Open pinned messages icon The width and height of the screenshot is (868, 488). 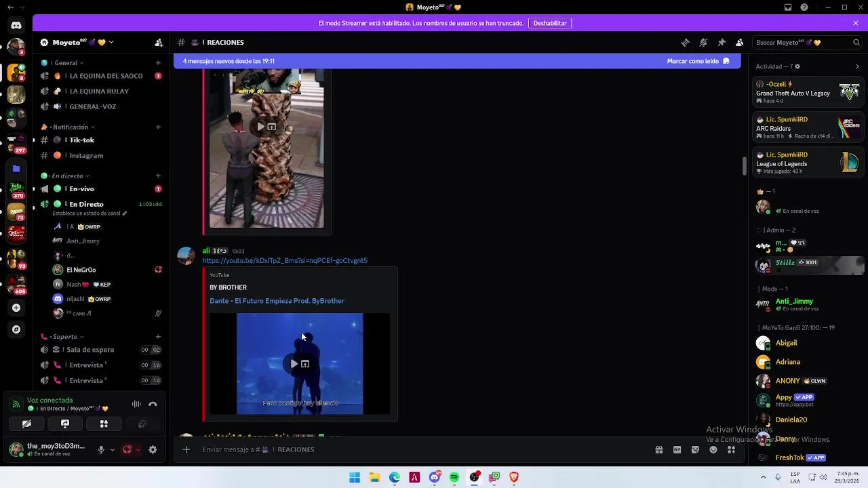[722, 42]
